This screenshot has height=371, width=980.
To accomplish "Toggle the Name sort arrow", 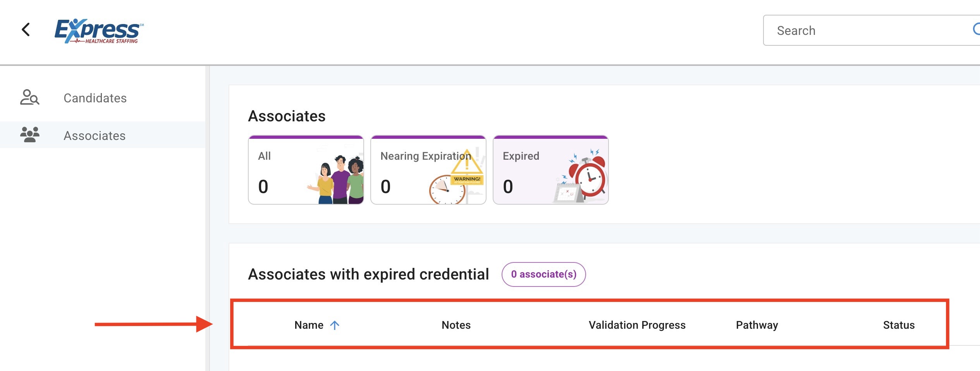I will [x=335, y=325].
